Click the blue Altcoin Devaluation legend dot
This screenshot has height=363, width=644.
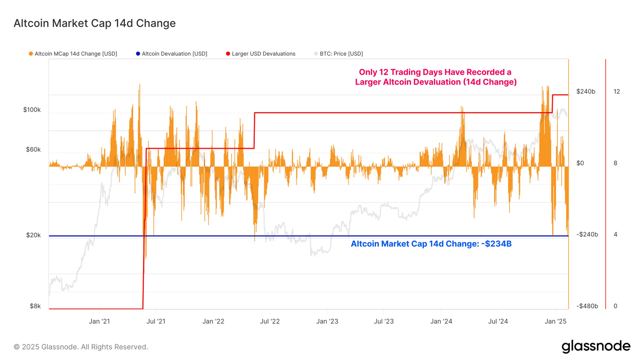click(138, 54)
